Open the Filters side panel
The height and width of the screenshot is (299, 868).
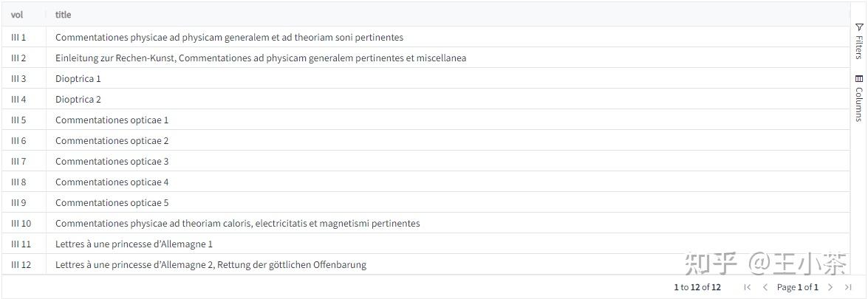click(858, 46)
